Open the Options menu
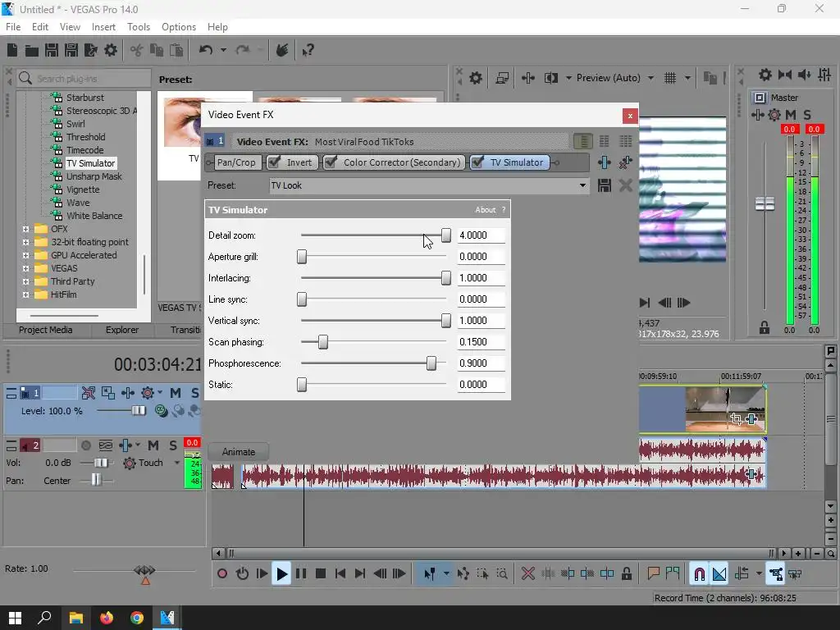The height and width of the screenshot is (630, 840). coord(178,27)
